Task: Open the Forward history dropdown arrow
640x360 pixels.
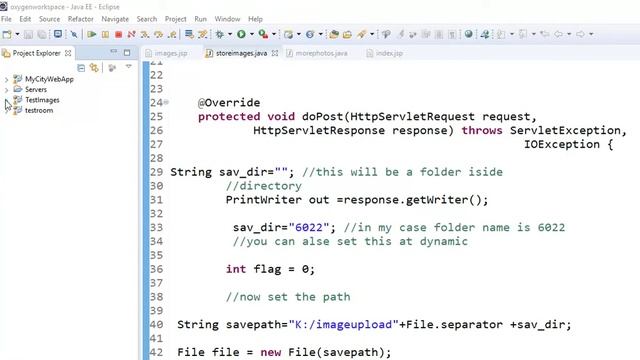Action: [x=591, y=34]
